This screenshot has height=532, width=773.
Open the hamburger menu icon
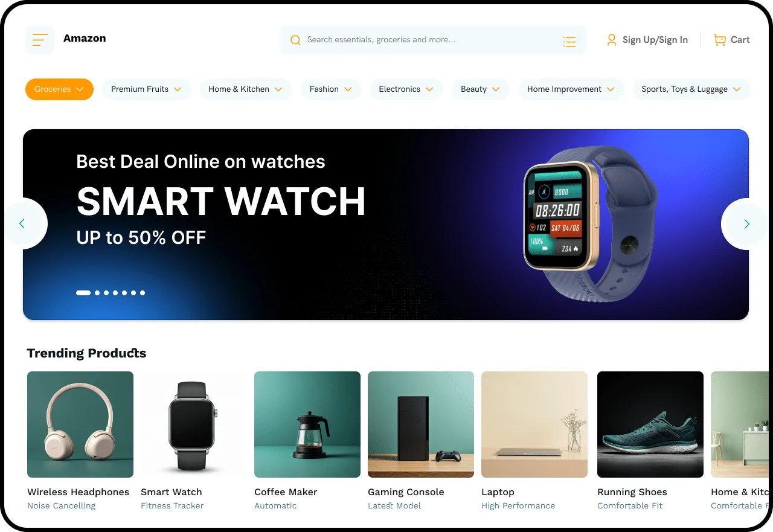pos(40,40)
